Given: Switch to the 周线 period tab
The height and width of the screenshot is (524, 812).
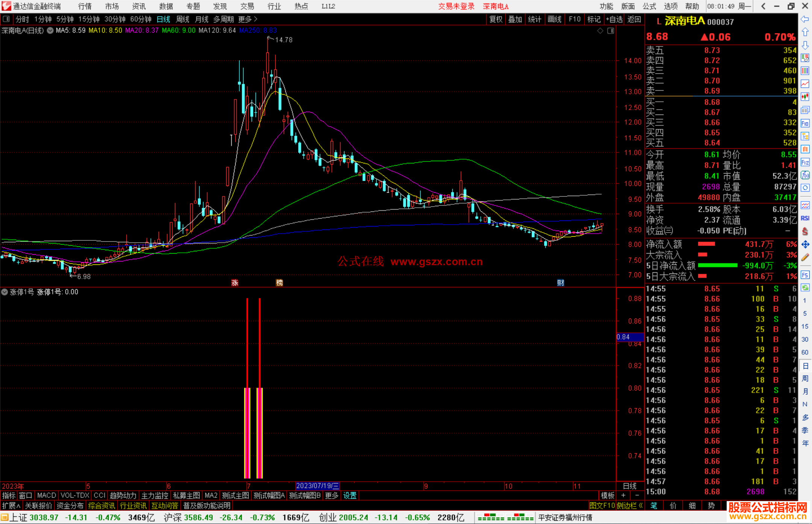Looking at the screenshot, I should click(x=183, y=19).
